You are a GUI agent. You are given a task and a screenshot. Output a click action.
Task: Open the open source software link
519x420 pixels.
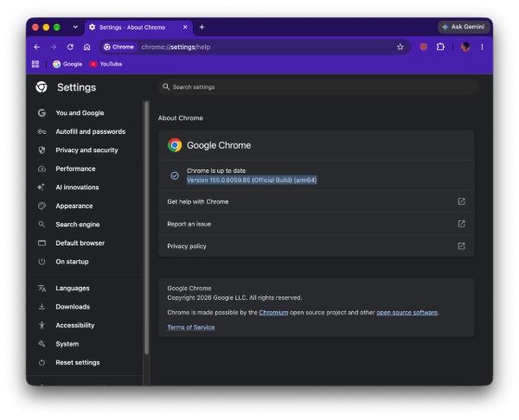(x=407, y=313)
